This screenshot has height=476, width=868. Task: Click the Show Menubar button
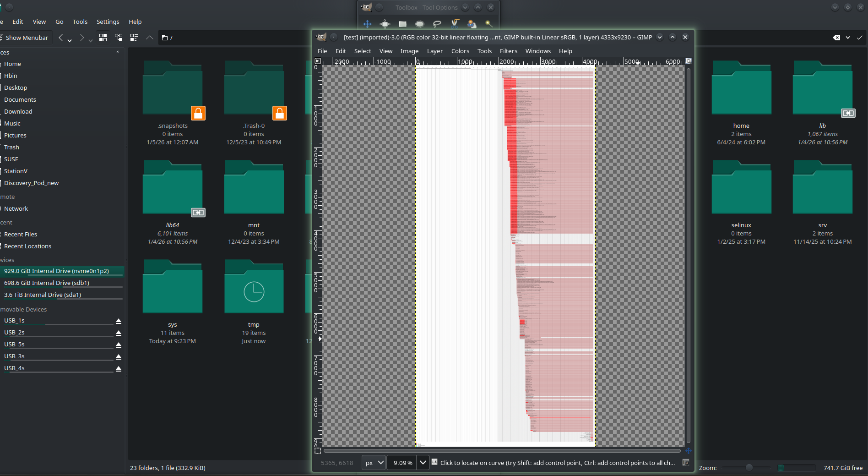point(26,38)
